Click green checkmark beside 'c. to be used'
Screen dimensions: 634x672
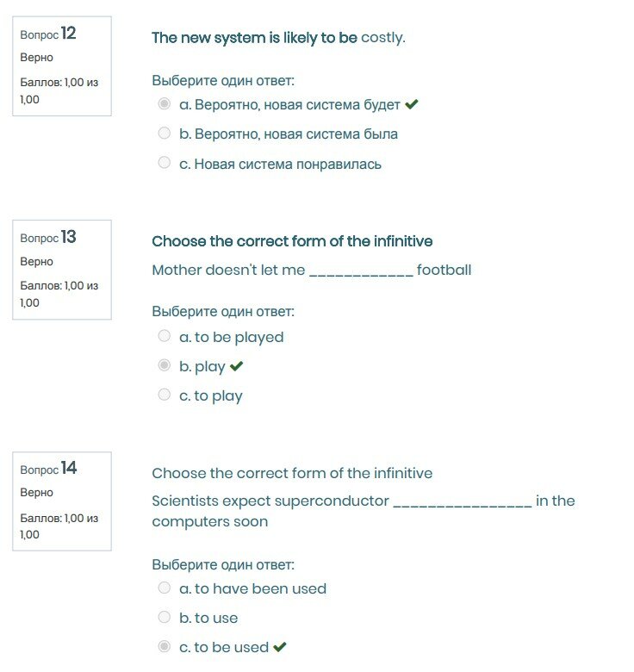(280, 647)
